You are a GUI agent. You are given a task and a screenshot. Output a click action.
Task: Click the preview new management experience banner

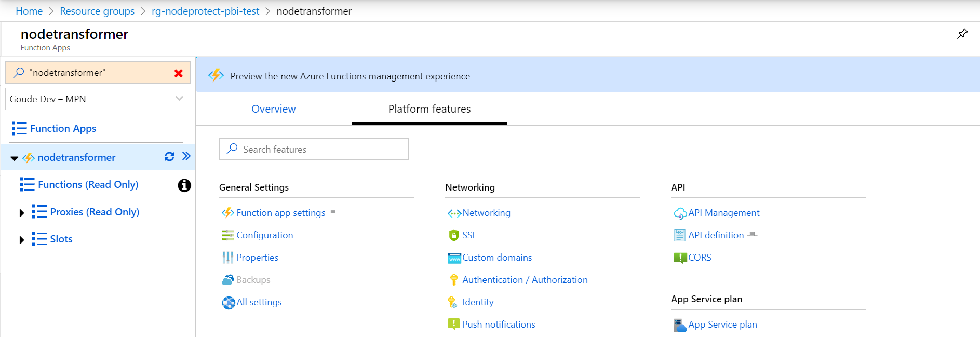coord(587,75)
